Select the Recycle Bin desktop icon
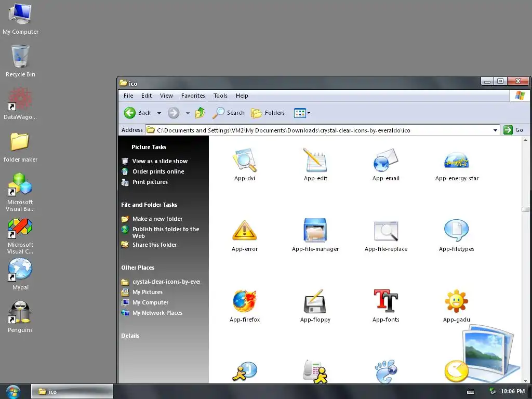 (20, 61)
